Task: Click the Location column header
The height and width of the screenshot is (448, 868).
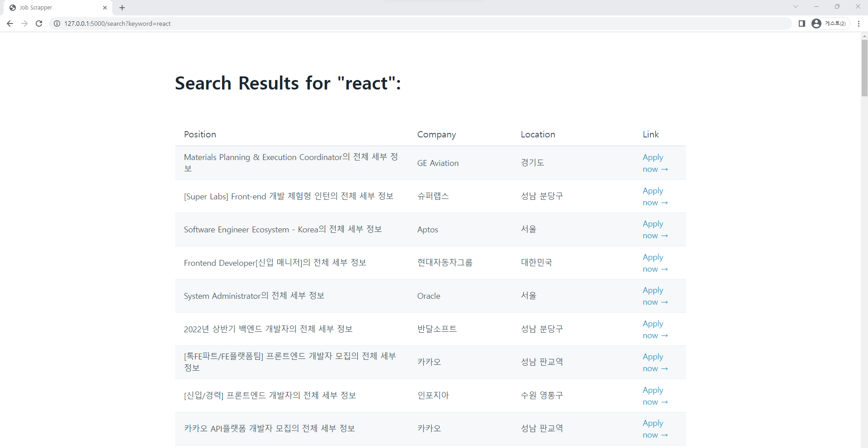Action: point(538,134)
